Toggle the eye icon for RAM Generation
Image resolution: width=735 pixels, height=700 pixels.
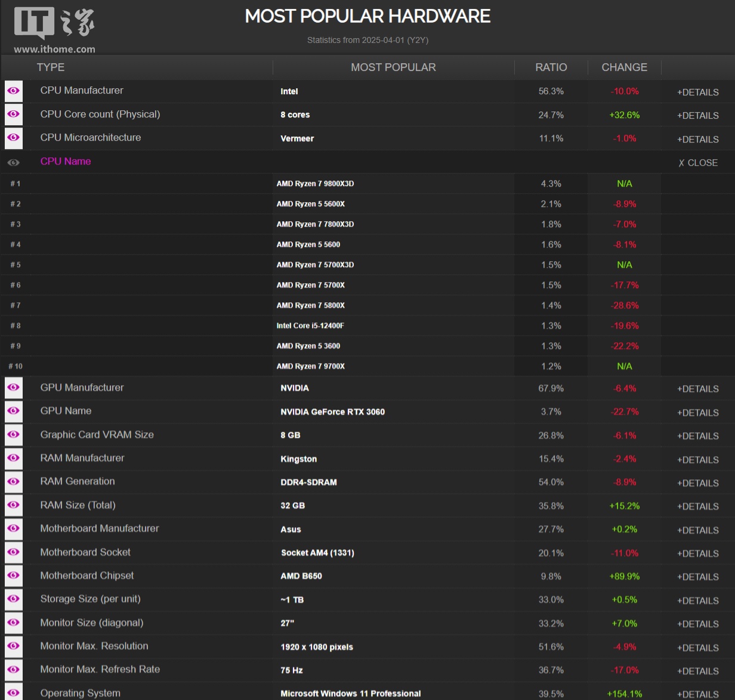click(x=13, y=482)
